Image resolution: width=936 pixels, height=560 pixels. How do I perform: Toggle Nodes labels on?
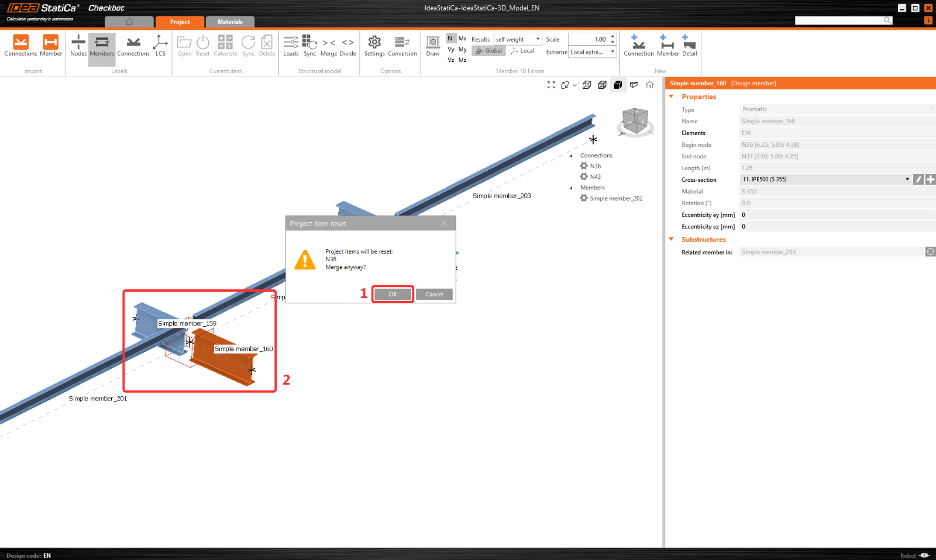(x=78, y=46)
